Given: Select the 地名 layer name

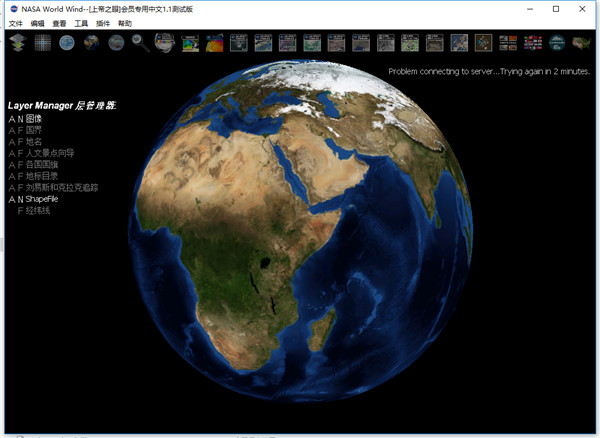Looking at the screenshot, I should click(x=34, y=142).
